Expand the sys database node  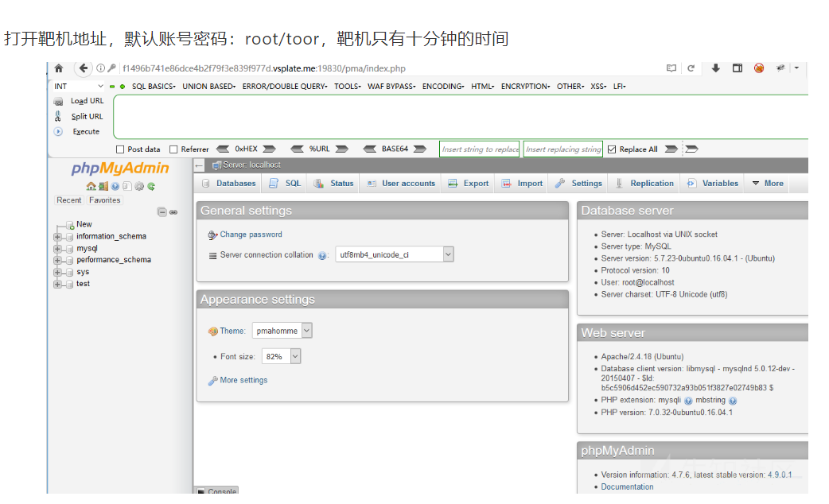(57, 273)
